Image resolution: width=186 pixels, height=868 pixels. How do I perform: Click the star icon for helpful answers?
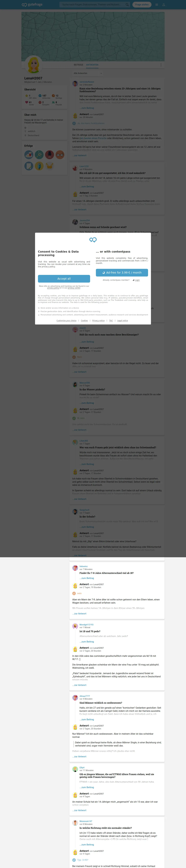point(26,96)
